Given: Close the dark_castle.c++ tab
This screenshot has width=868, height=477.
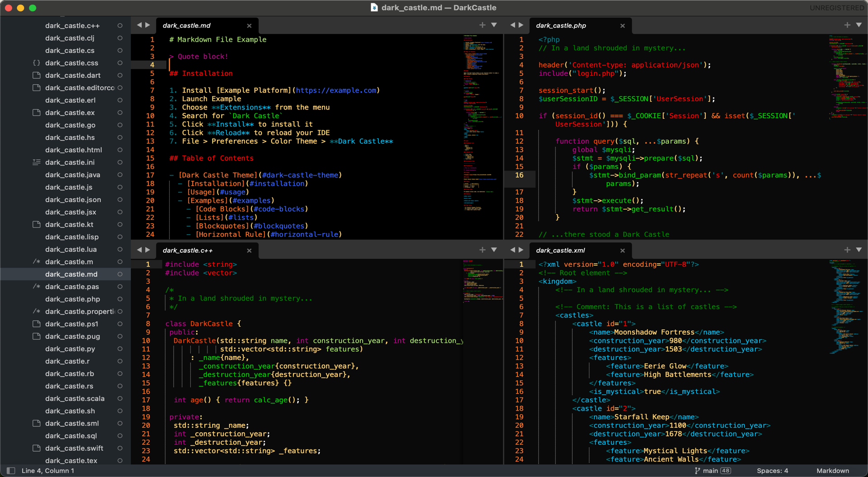Looking at the screenshot, I should click(x=249, y=250).
